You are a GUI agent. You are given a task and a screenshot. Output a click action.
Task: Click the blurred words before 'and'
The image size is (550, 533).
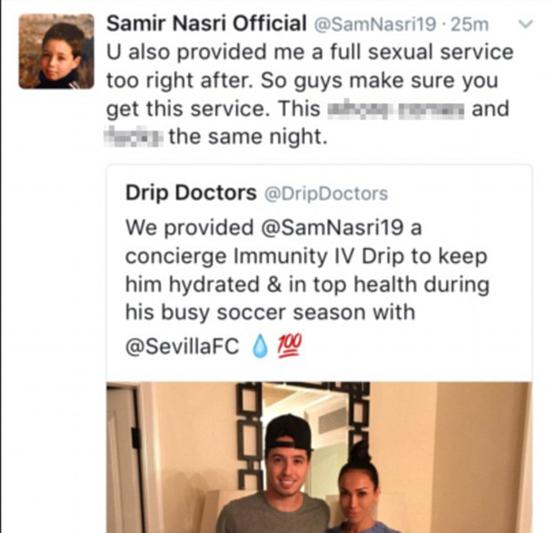tap(396, 109)
